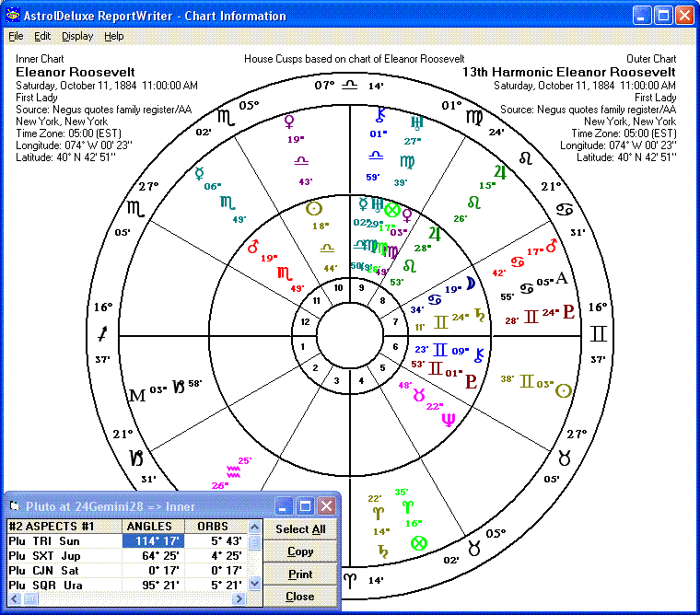The image size is (700, 615).
Task: Click the purple outer Venus glyph in Libra
Action: pos(289,121)
